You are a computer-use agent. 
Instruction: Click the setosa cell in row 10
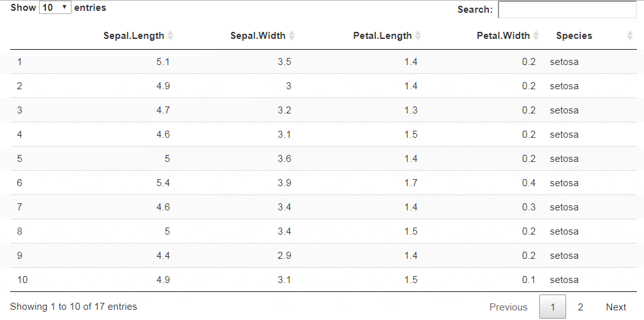pos(564,280)
